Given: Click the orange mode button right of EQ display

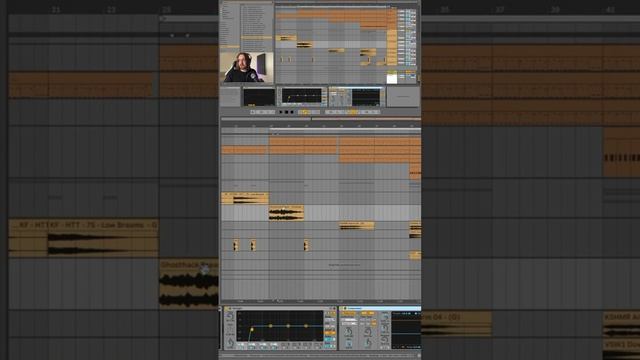Looking at the screenshot, I should [329, 333].
